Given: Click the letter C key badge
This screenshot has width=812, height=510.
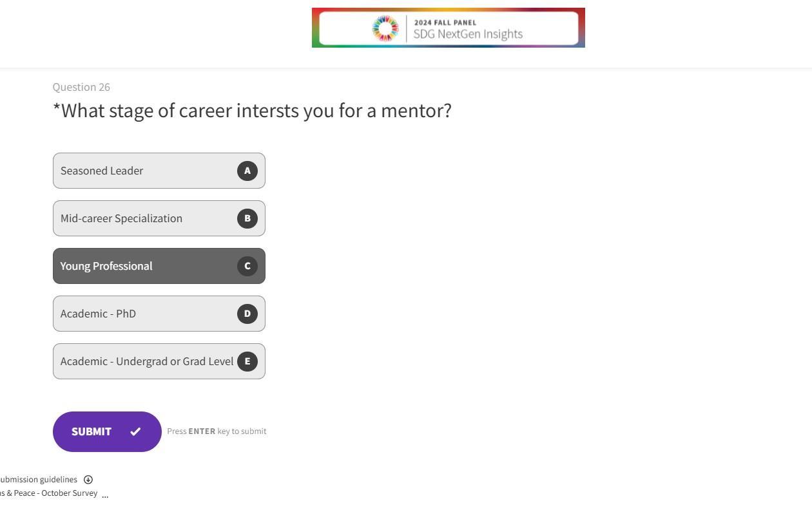Looking at the screenshot, I should pyautogui.click(x=247, y=266).
